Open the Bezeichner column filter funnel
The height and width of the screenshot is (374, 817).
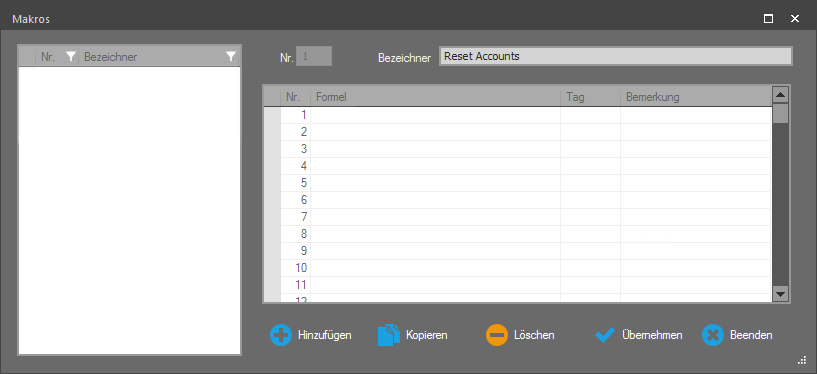(231, 57)
